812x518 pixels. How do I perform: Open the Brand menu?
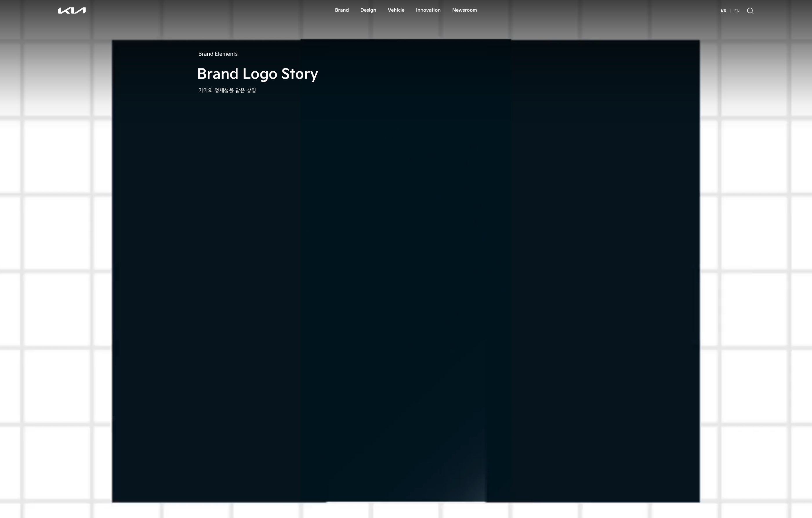click(342, 10)
